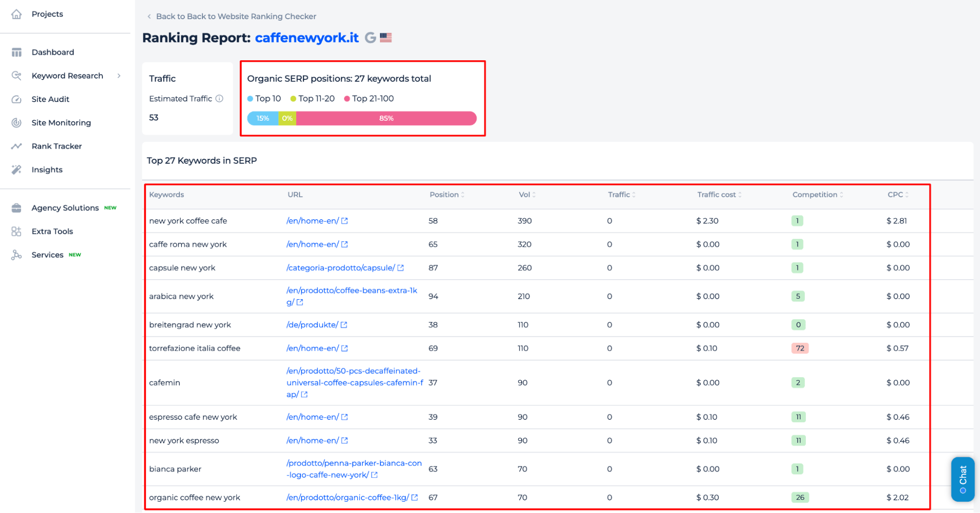The height and width of the screenshot is (513, 980).
Task: Click the Top 21-100 legend item
Action: click(x=369, y=99)
